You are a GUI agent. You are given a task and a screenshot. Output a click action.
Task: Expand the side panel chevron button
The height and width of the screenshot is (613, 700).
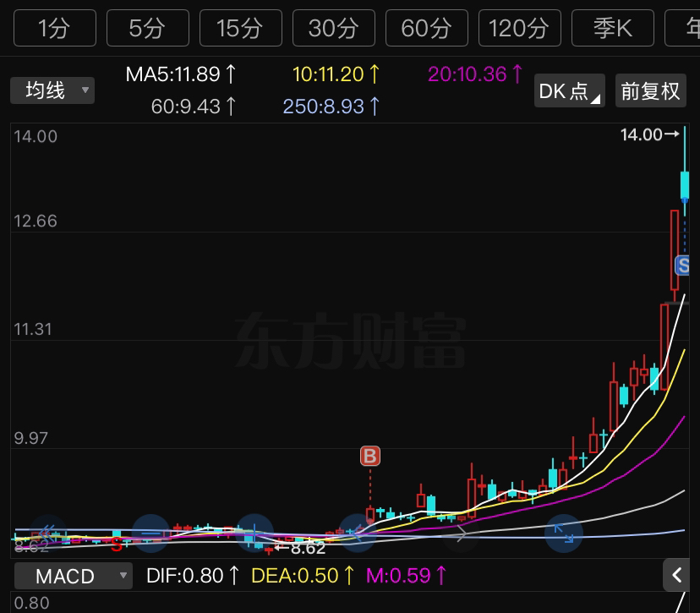(x=676, y=575)
